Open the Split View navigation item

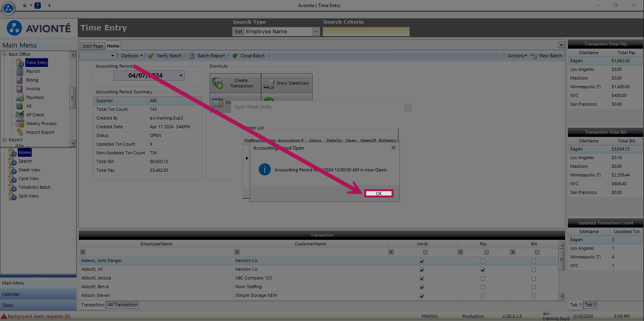(29, 196)
